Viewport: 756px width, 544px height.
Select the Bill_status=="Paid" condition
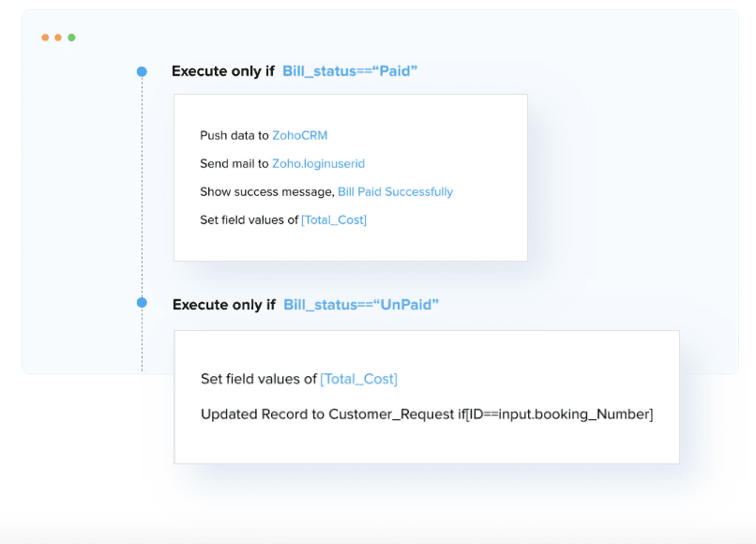coord(350,71)
